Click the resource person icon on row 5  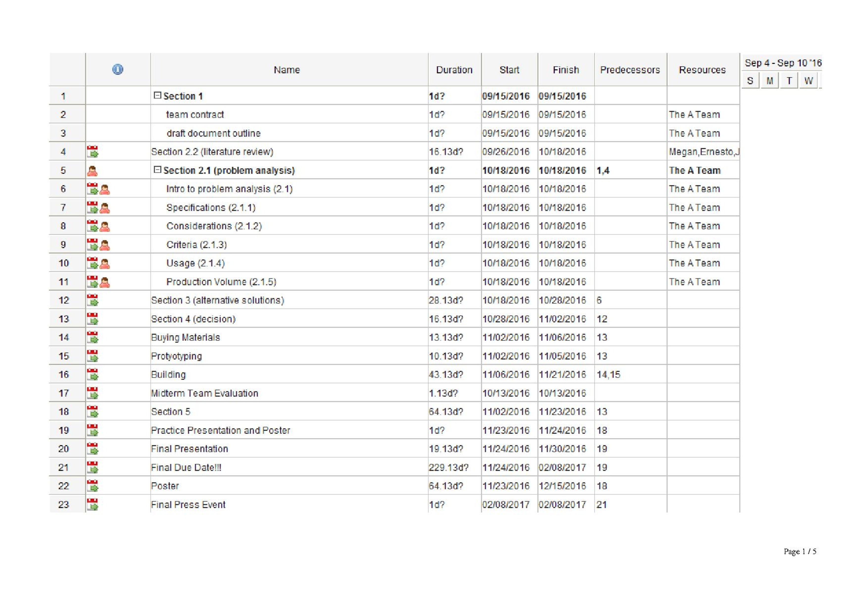[x=92, y=171]
